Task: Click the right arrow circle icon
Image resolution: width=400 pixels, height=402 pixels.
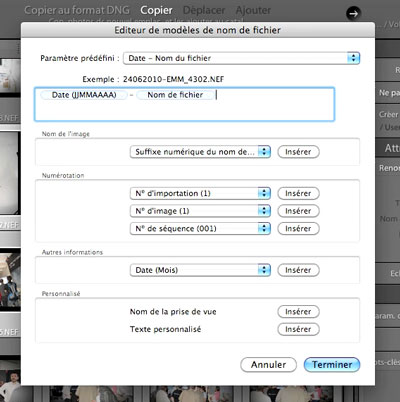Action: (353, 13)
